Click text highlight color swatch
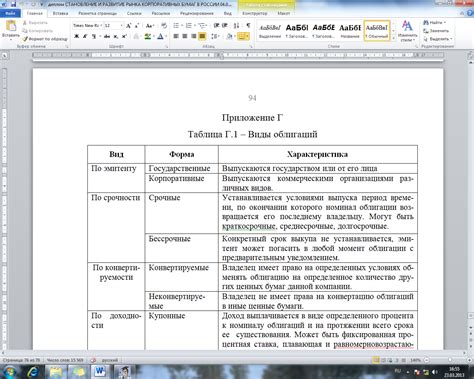The image size is (474, 379). (x=147, y=36)
